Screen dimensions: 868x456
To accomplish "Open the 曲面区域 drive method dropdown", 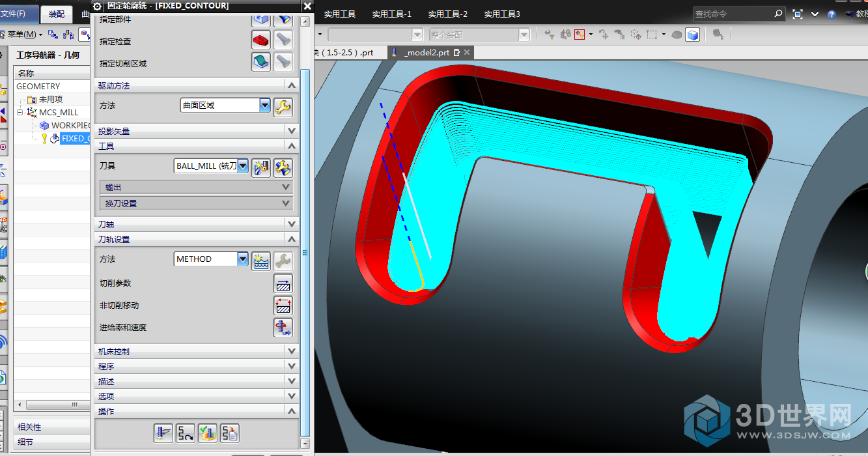I will click(264, 105).
